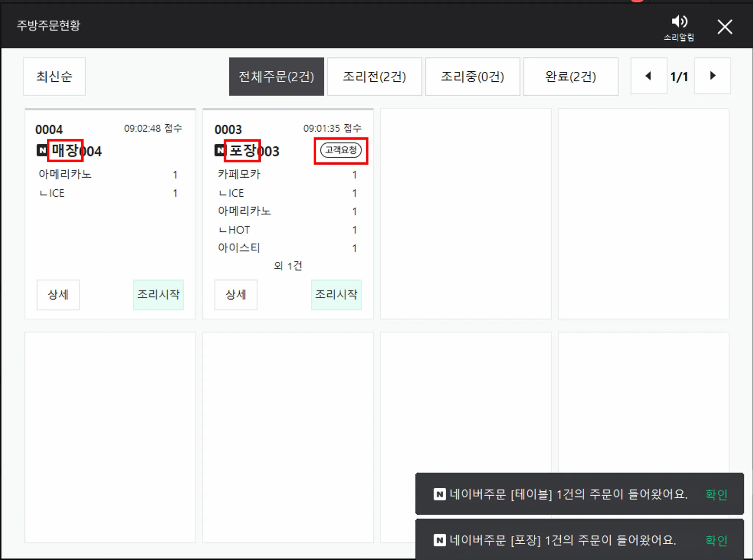Open 상세 details for order 0004
Screen dimensions: 753x560
(58, 295)
